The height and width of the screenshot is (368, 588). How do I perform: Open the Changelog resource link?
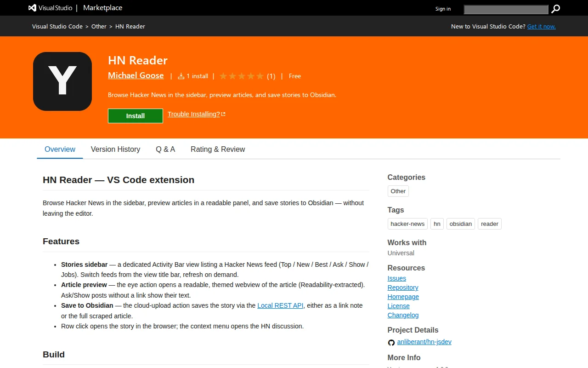(x=403, y=315)
